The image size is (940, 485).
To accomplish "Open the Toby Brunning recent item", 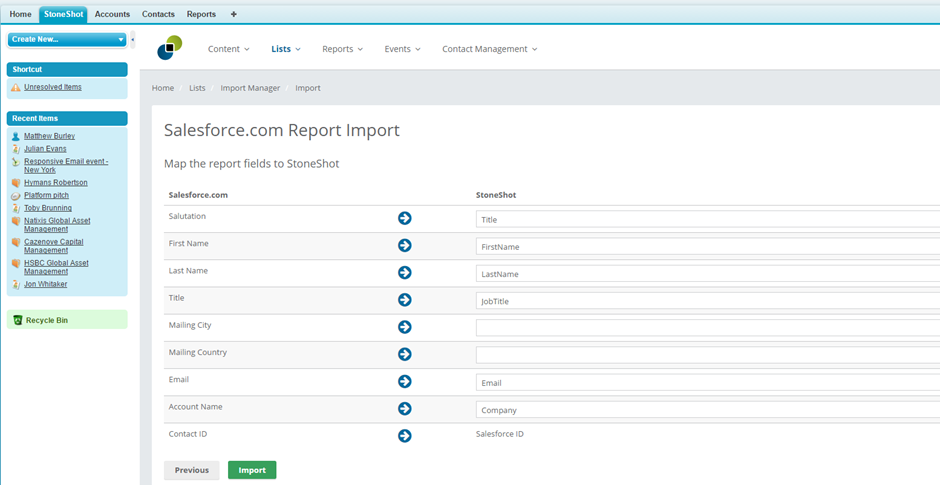I will coord(48,209).
